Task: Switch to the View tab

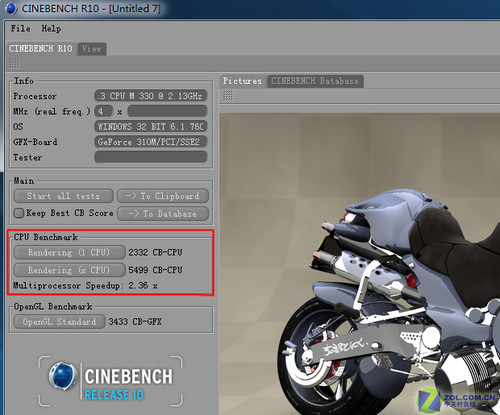Action: click(x=92, y=49)
